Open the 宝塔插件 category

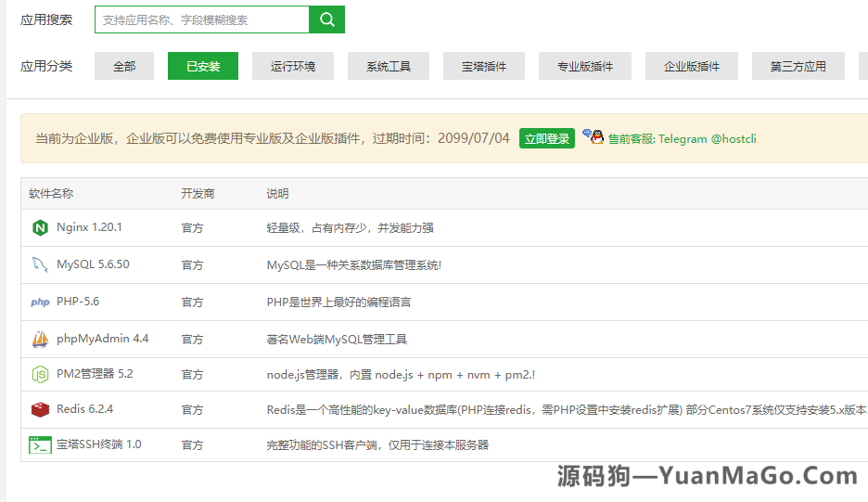(x=484, y=66)
